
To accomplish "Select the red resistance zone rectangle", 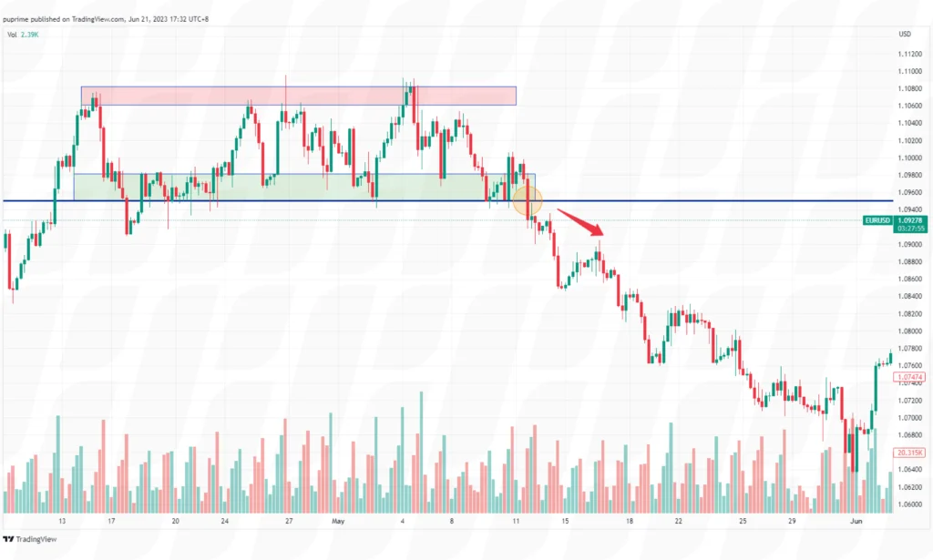I will 298,96.
